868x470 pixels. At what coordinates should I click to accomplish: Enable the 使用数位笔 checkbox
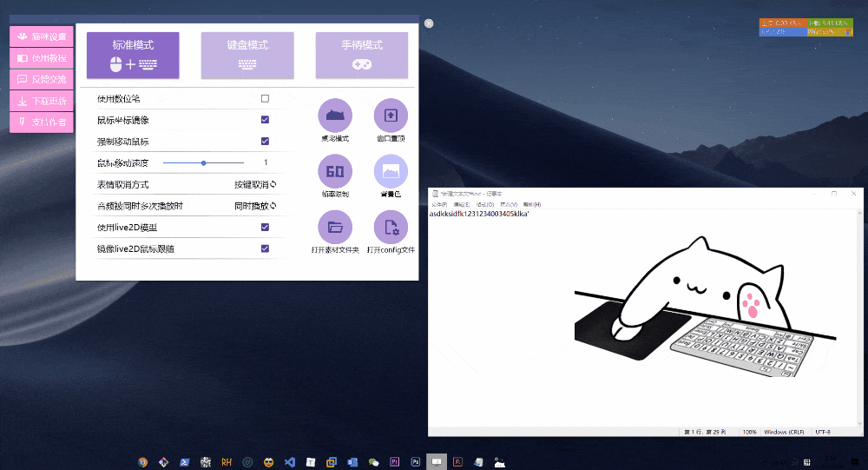[265, 98]
